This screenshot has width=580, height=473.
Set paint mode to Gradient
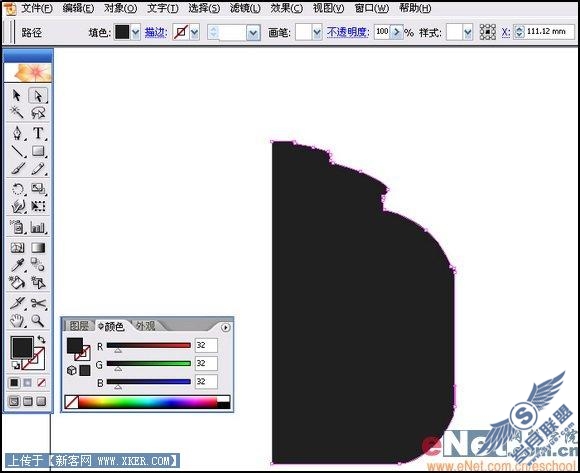click(x=28, y=382)
